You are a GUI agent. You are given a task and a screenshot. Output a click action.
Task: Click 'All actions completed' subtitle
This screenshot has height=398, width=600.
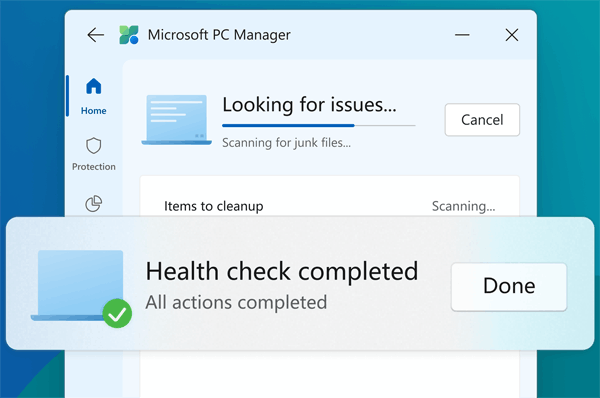pyautogui.click(x=236, y=302)
